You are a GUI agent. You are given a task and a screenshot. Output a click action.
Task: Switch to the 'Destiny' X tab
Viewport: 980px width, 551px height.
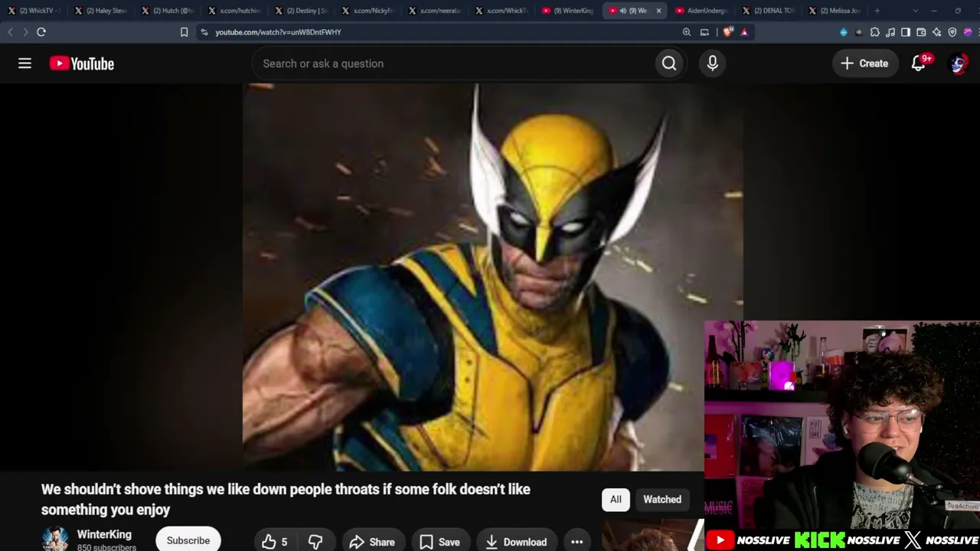pos(302,11)
